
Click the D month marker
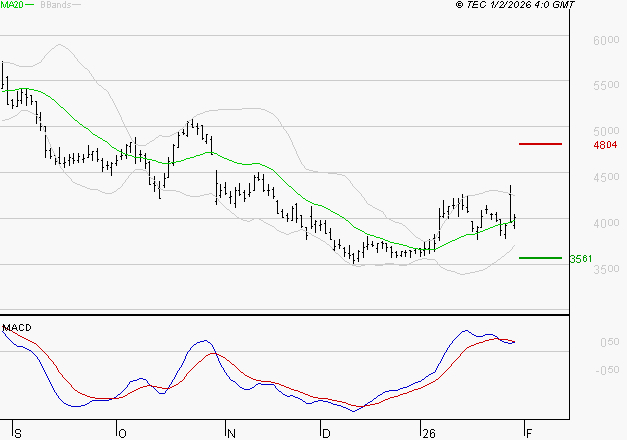(x=326, y=433)
